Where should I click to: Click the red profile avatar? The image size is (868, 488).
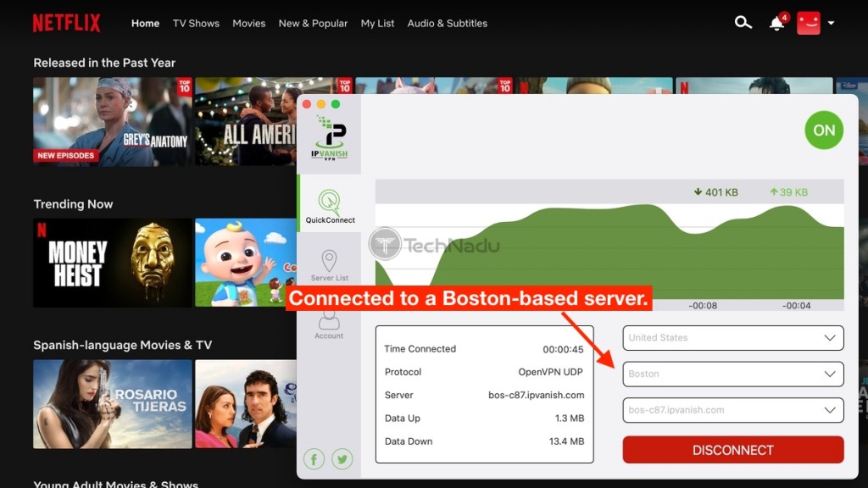click(x=808, y=23)
